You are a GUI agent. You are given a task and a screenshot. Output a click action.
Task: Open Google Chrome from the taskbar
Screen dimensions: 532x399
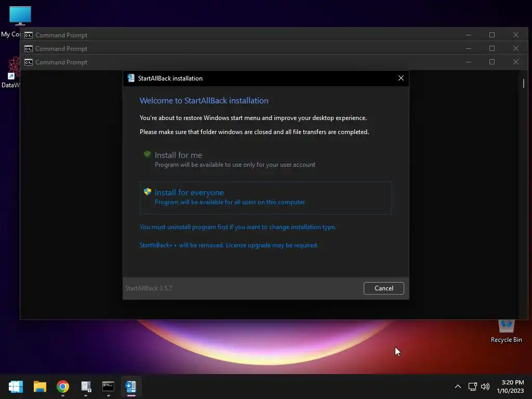coord(63,387)
